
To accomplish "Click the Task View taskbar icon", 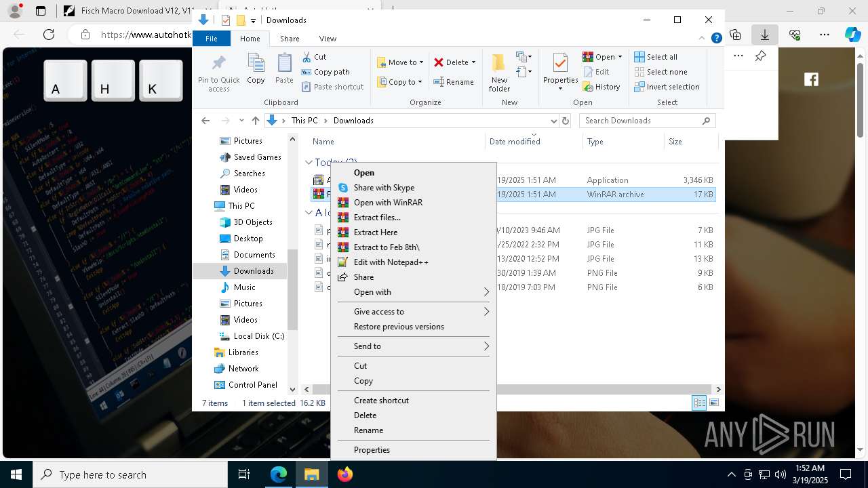I will coord(244,474).
